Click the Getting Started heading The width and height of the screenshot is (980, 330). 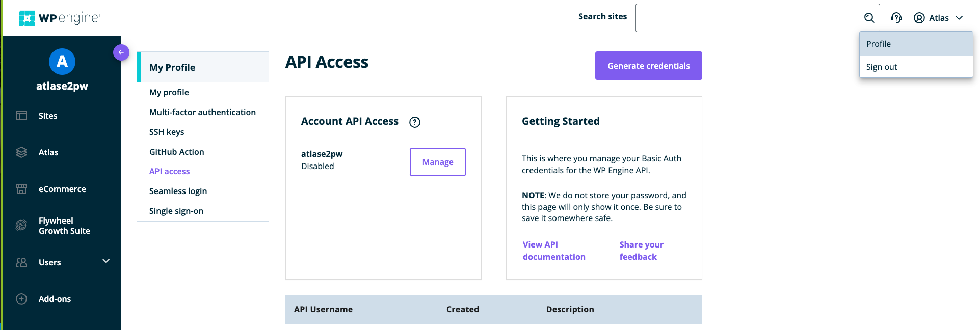(x=561, y=121)
